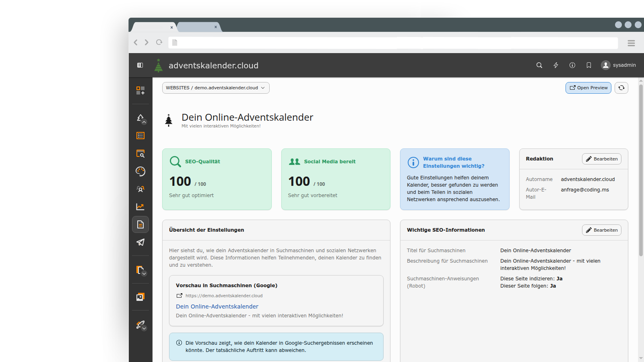
Task: Click the Social Media bereit people icon
Action: (295, 162)
